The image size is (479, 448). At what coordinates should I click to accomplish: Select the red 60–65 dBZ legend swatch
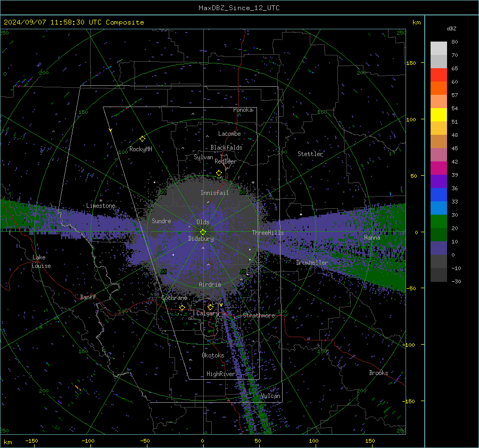point(439,75)
